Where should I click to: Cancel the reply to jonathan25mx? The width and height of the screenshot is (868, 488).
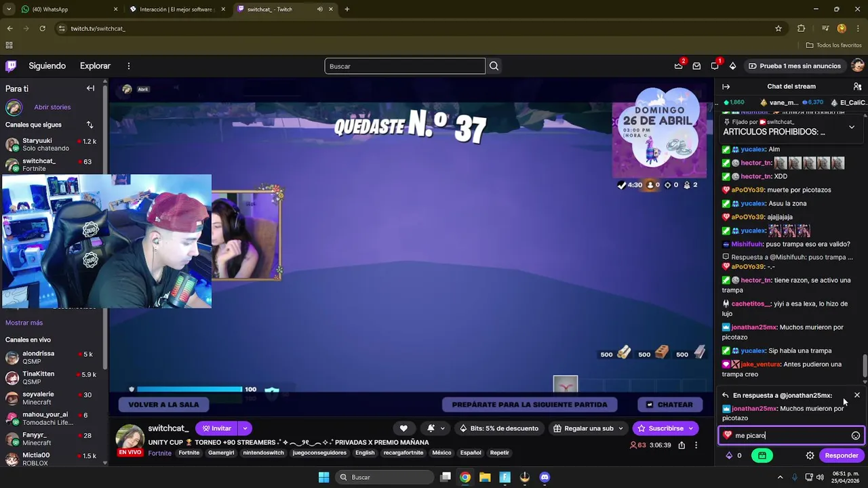click(856, 395)
